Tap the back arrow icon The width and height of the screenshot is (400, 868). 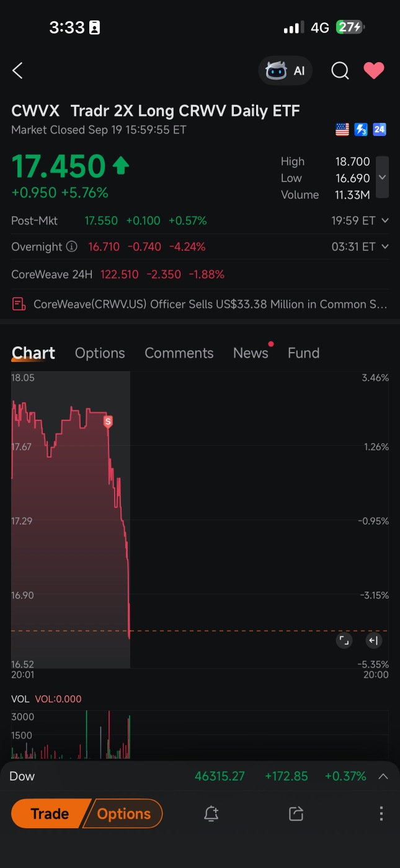[17, 71]
